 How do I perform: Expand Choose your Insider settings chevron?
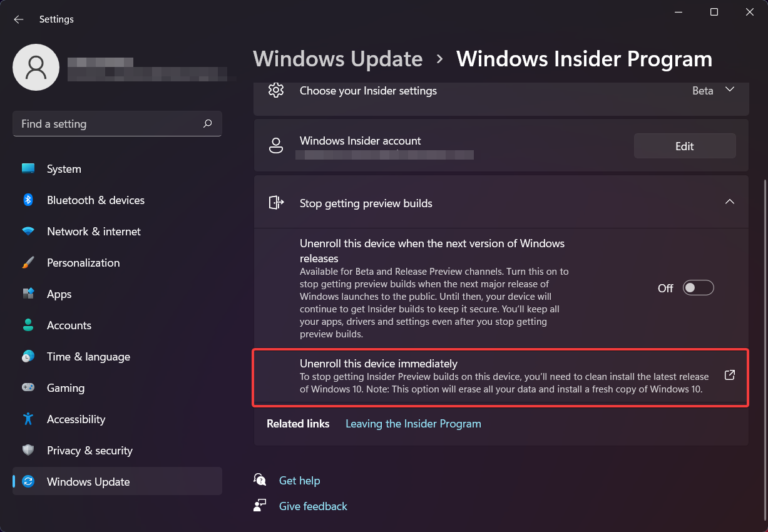[x=729, y=90]
